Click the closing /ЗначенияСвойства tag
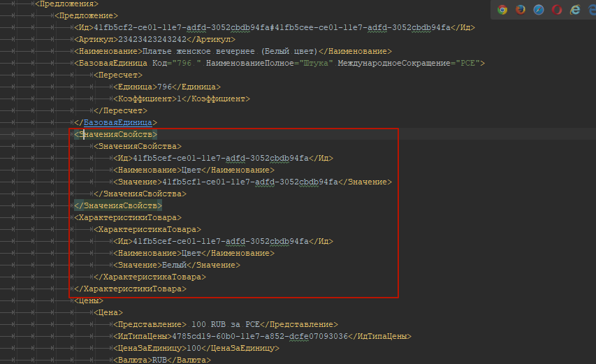The height and width of the screenshot is (364, 596). coord(140,194)
